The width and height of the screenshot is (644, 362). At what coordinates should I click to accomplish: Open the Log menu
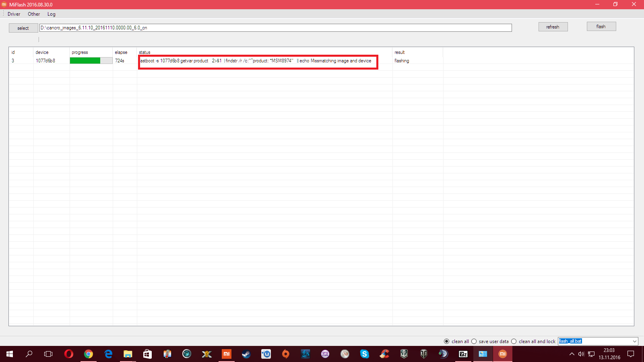pos(51,14)
